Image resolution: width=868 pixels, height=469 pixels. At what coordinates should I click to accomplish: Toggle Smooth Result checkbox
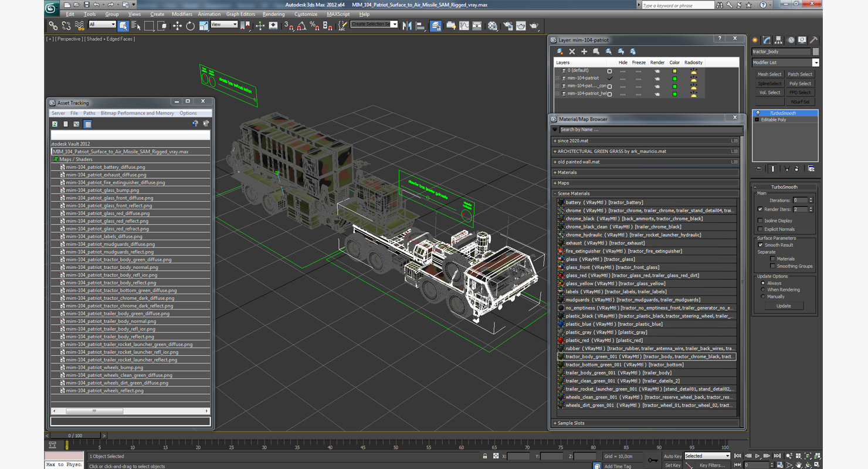tap(760, 245)
